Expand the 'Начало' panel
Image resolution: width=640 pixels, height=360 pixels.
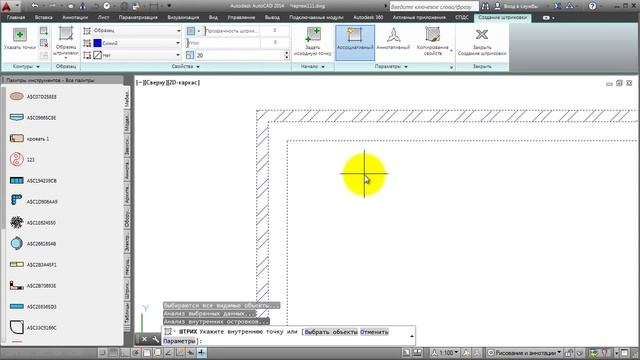[313, 67]
